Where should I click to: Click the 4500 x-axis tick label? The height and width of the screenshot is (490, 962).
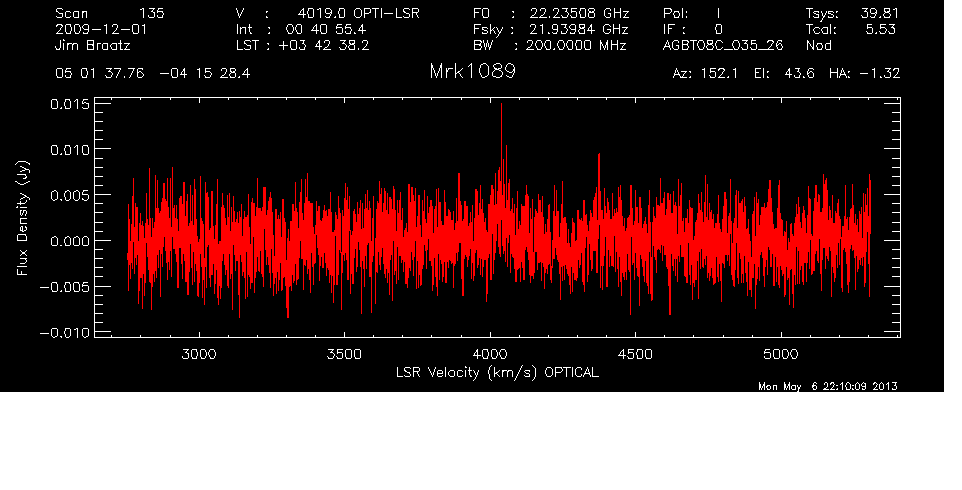[636, 354]
